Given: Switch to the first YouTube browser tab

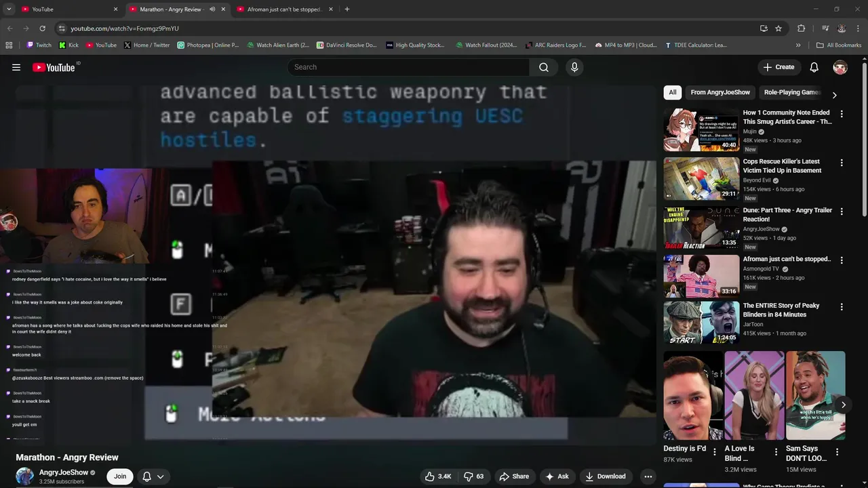Looking at the screenshot, I should (68, 9).
